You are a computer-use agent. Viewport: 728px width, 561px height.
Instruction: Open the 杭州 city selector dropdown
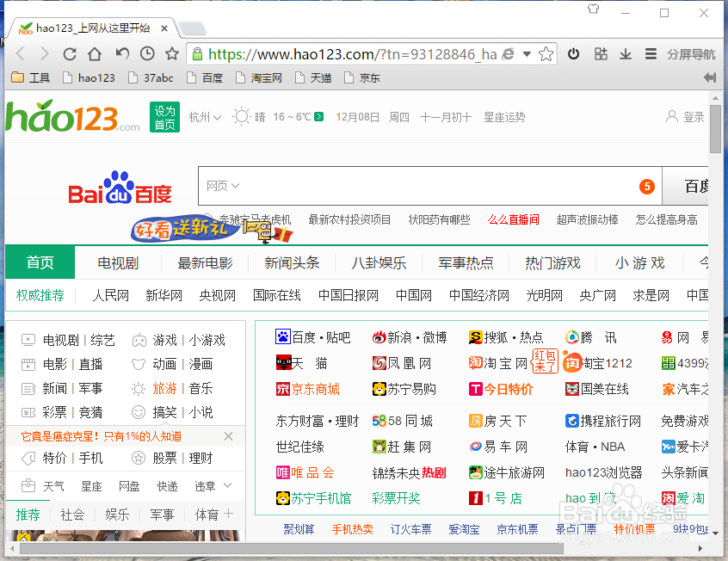tap(205, 117)
